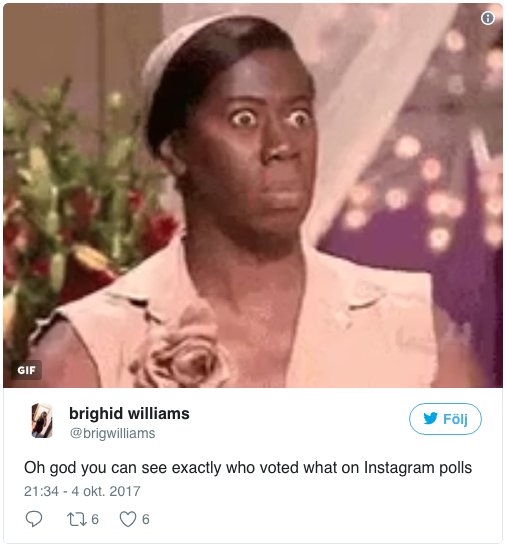Open the brighid williams profile name
Screen dimensions: 508x548
pyautogui.click(x=129, y=413)
